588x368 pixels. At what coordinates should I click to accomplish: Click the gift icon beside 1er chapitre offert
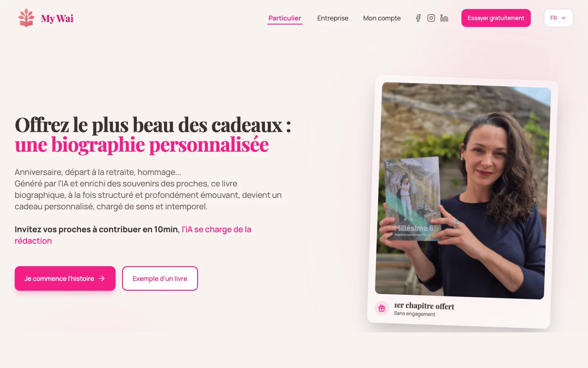381,308
